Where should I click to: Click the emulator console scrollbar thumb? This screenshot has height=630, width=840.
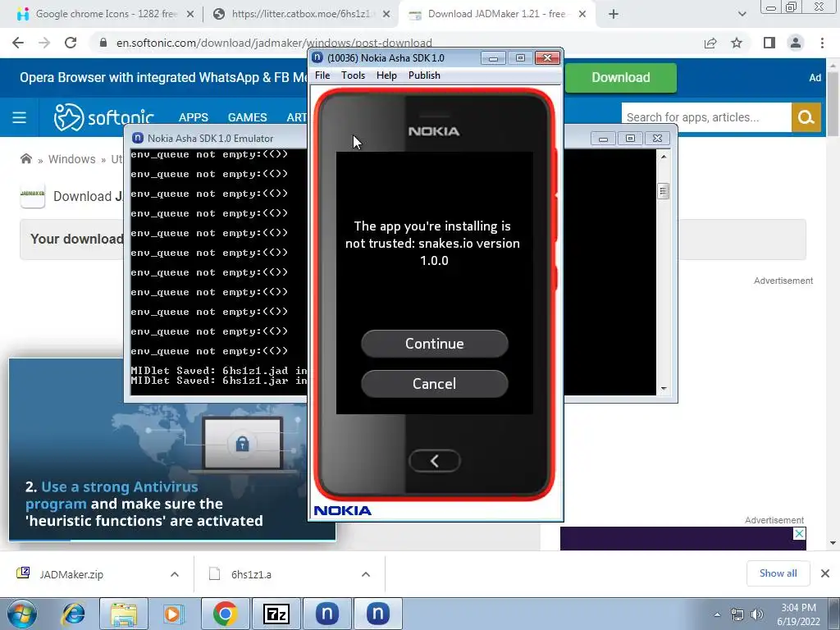click(663, 191)
